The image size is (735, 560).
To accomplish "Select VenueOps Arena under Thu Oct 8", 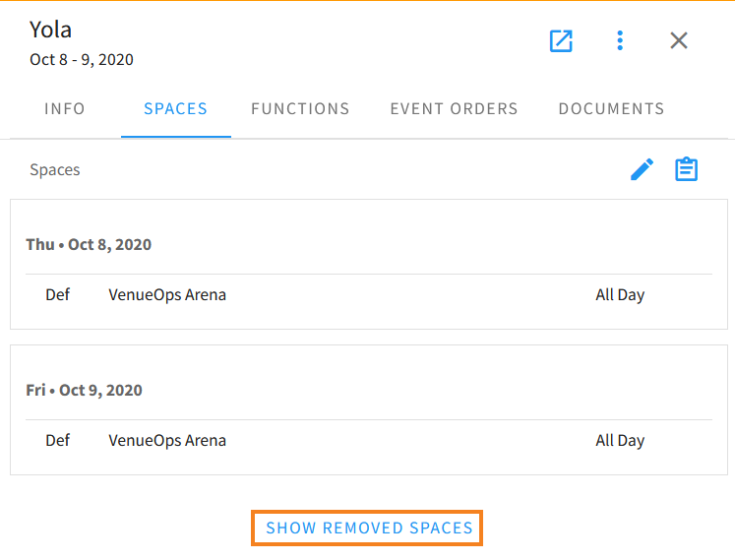I will click(x=167, y=294).
